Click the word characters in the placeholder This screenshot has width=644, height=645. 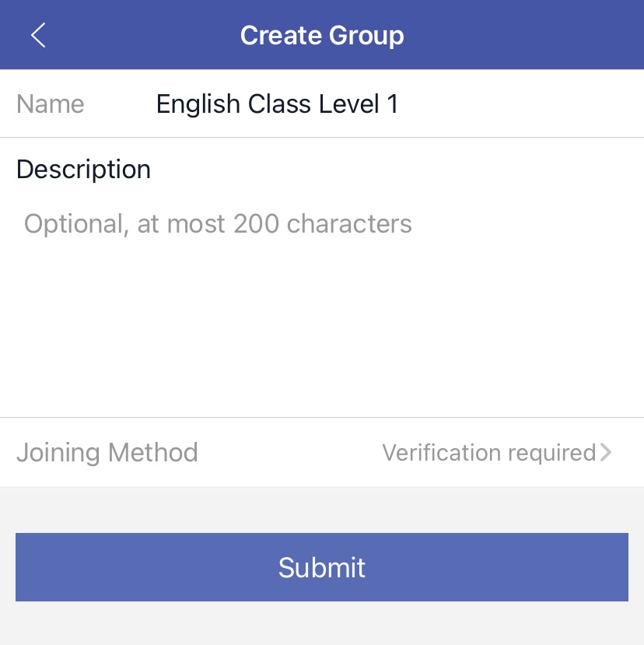(349, 224)
